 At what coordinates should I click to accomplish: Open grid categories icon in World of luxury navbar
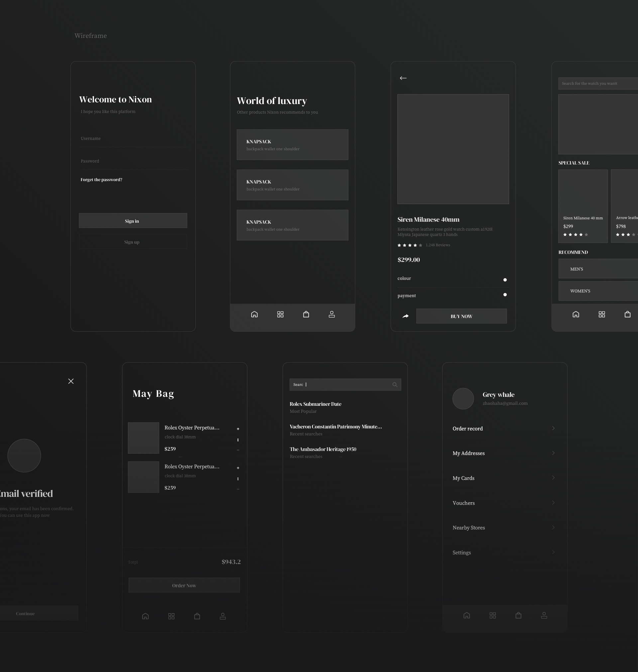[280, 314]
